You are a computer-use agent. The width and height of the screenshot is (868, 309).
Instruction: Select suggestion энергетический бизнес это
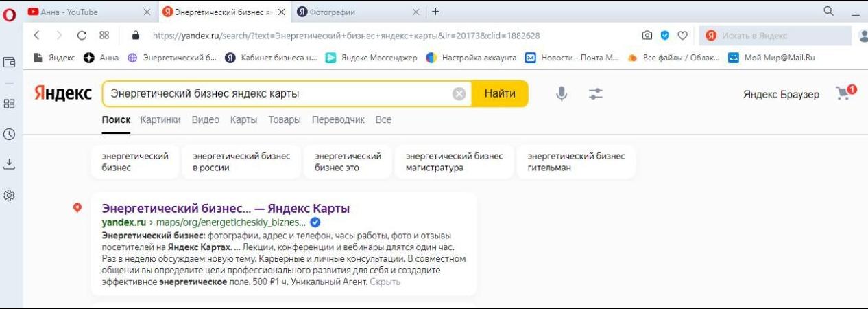[x=348, y=162]
